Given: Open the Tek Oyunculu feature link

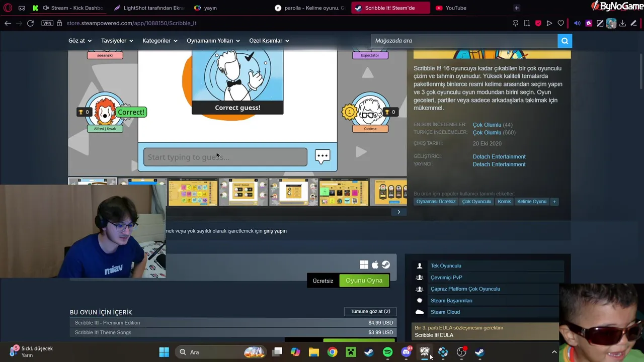Looking at the screenshot, I should pyautogui.click(x=446, y=266).
